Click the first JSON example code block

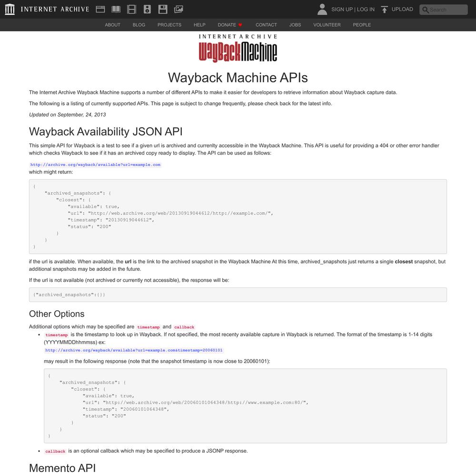pyautogui.click(x=238, y=217)
